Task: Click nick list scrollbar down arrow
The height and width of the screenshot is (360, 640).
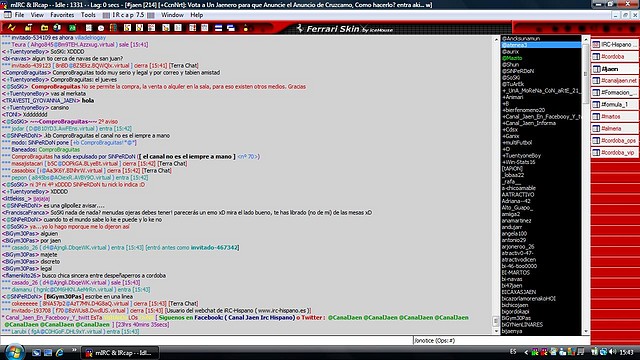Action: click(586, 331)
